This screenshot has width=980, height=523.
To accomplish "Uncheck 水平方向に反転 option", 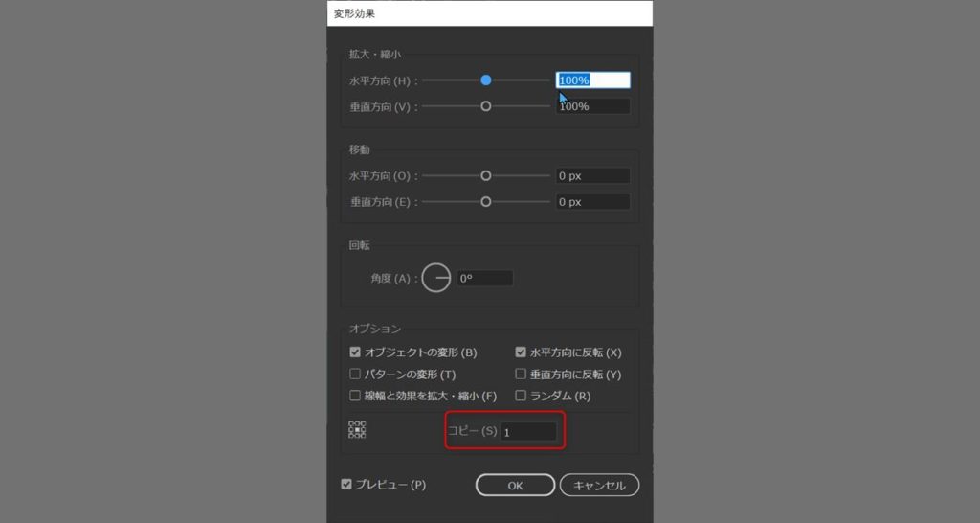I will 522,352.
